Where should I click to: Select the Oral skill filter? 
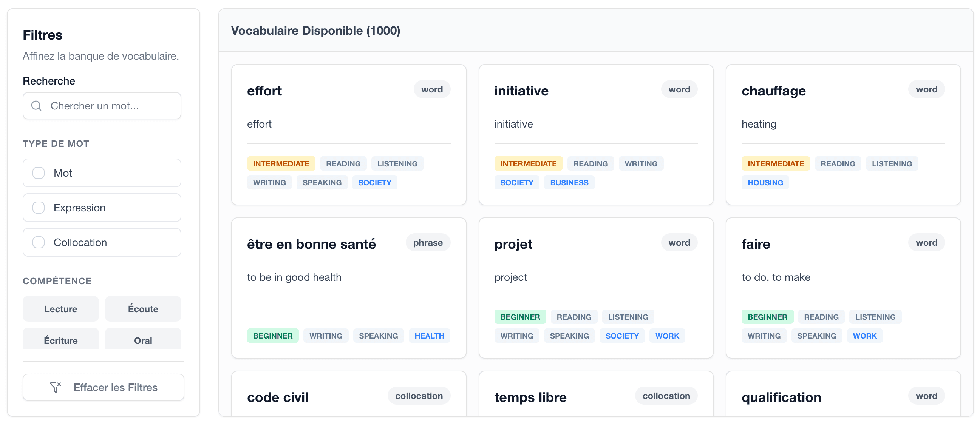click(143, 339)
